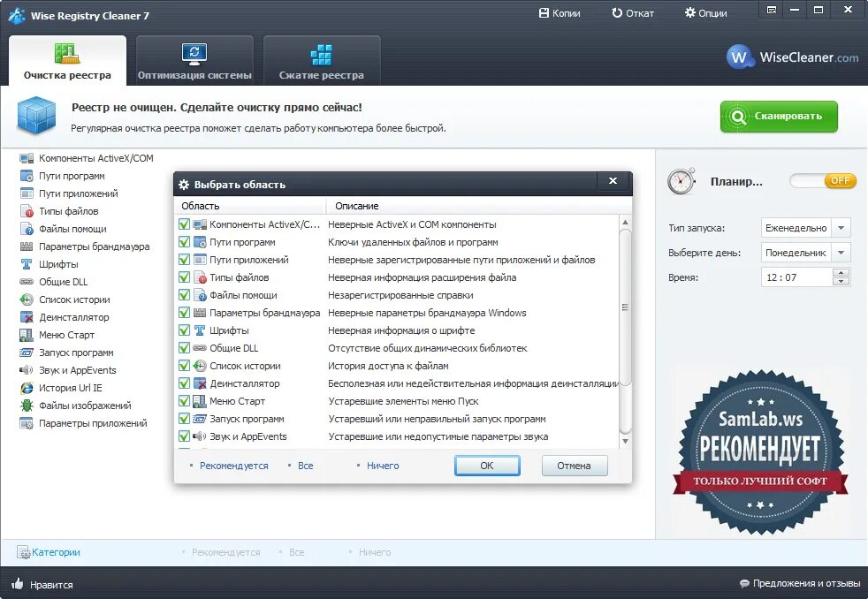The image size is (868, 599).
Task: Click ActiveX/COM components icon in left list
Action: pos(27,158)
